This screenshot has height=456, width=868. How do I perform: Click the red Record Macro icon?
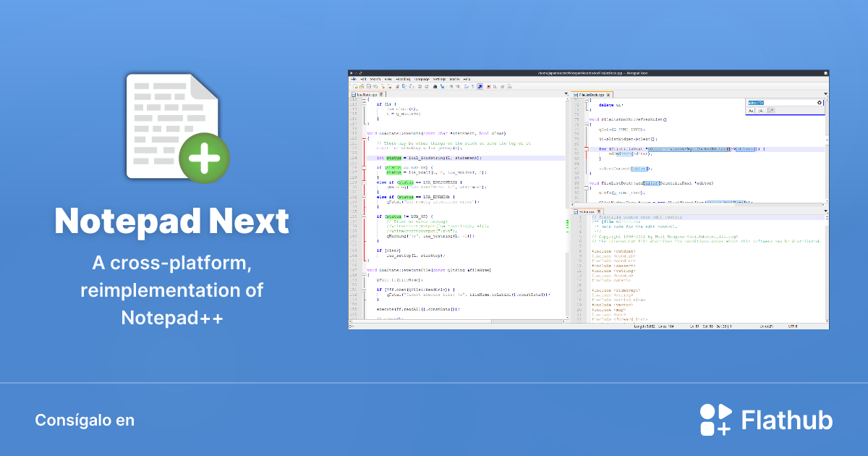tap(490, 86)
